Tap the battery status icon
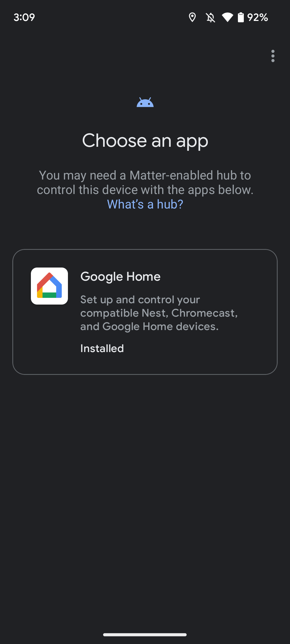The image size is (290, 644). [x=241, y=17]
